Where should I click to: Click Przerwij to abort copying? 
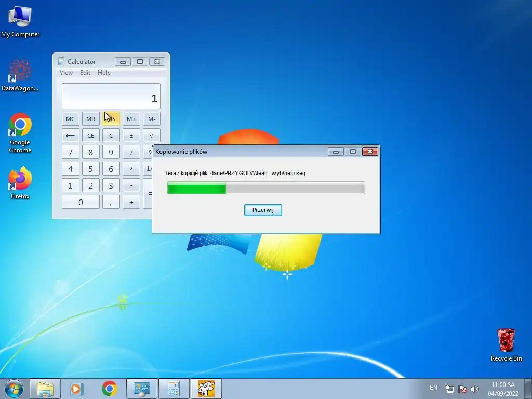click(x=263, y=210)
